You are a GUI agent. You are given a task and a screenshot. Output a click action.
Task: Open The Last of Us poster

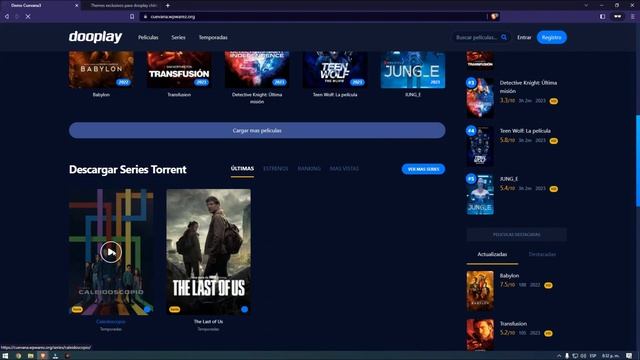click(x=209, y=251)
